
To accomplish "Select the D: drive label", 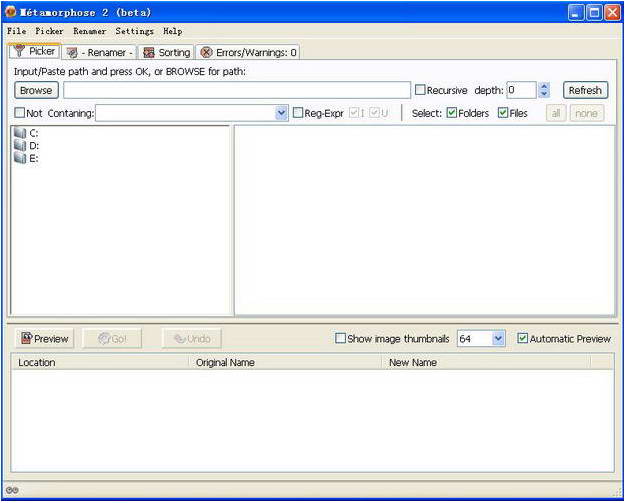I will pos(34,146).
